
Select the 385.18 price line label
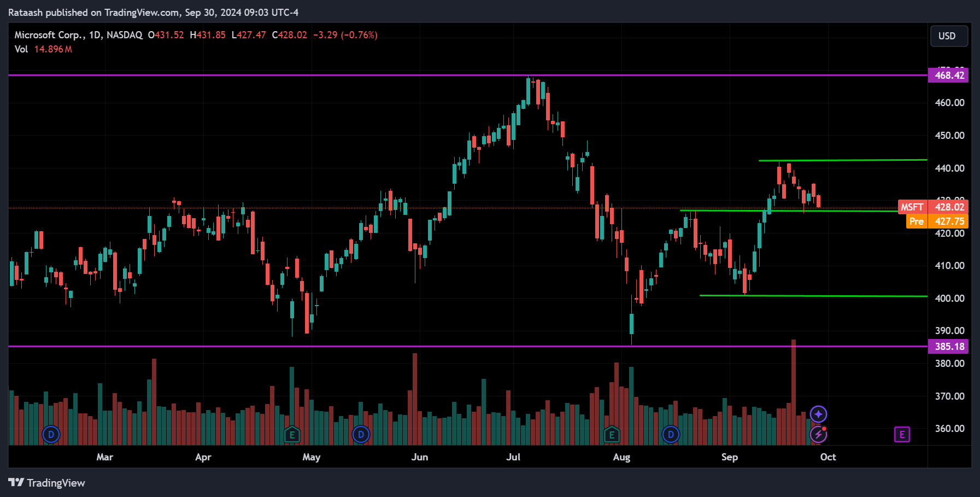(948, 347)
